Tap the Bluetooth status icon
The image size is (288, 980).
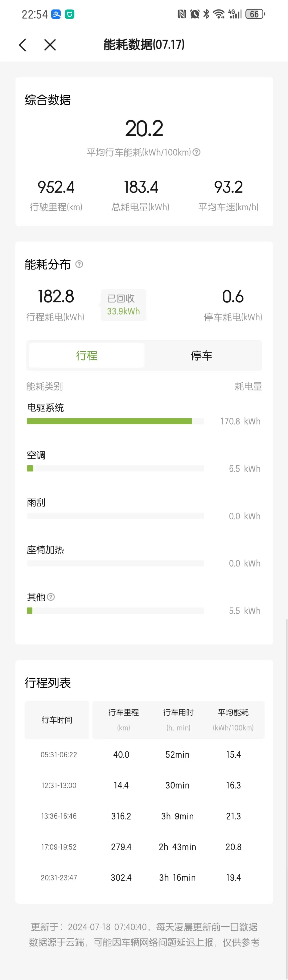206,15
